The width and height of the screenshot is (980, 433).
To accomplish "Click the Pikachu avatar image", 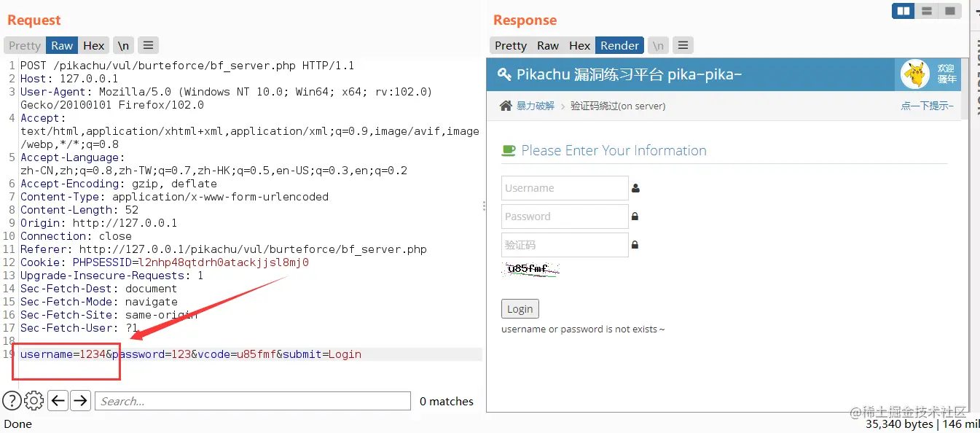I will pos(915,74).
